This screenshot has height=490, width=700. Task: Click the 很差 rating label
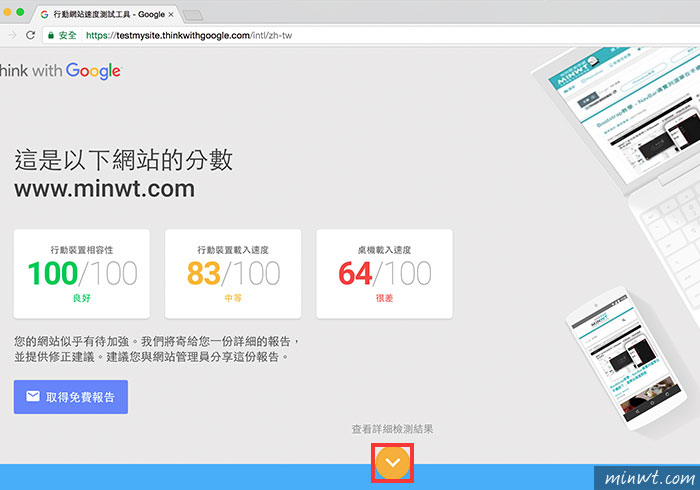[384, 298]
